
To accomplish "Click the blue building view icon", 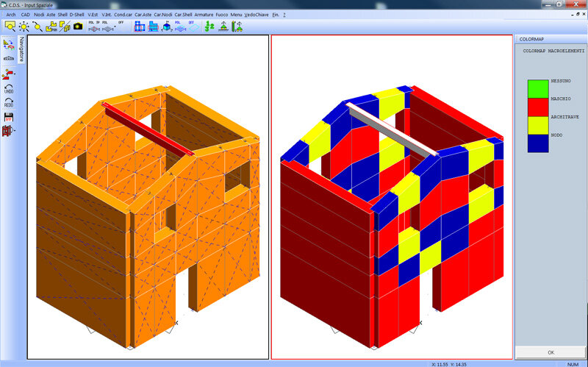I will coord(140,26).
